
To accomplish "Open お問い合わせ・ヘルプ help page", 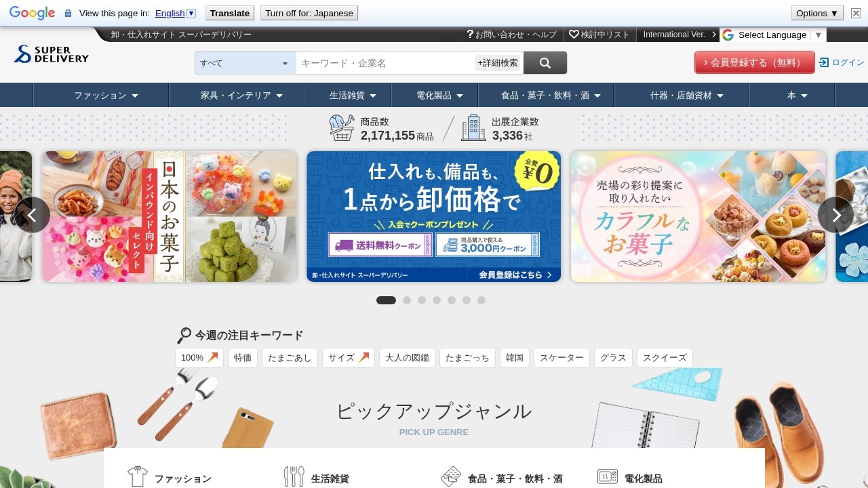I will (x=512, y=35).
